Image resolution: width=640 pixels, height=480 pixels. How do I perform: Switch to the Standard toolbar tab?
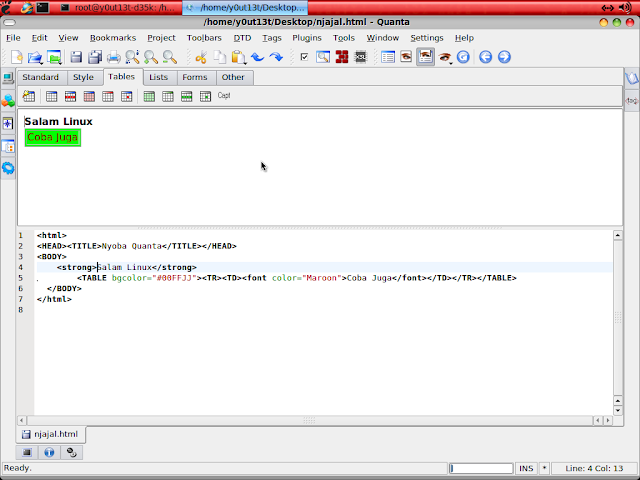pyautogui.click(x=40, y=77)
